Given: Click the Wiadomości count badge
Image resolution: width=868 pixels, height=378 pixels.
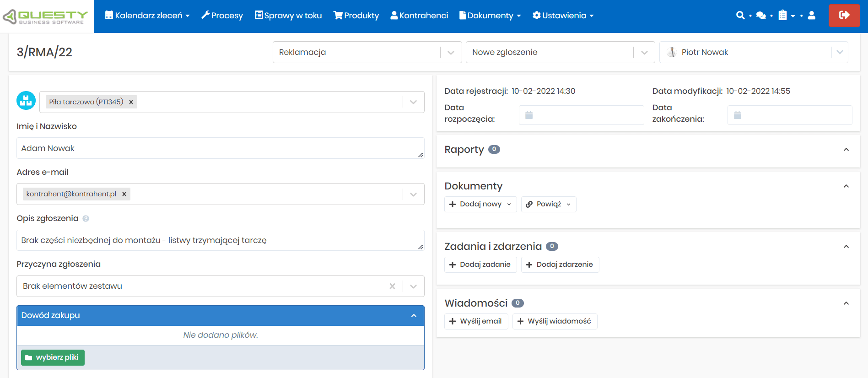Looking at the screenshot, I should (x=518, y=303).
